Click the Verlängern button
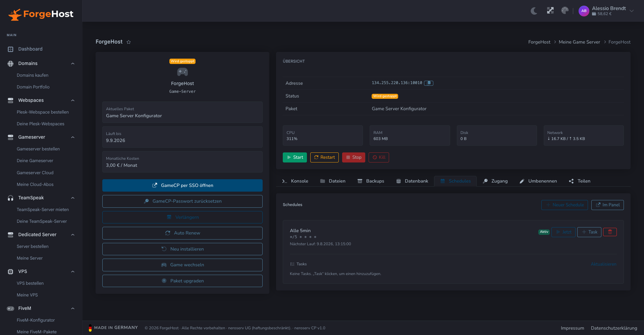 pos(182,217)
